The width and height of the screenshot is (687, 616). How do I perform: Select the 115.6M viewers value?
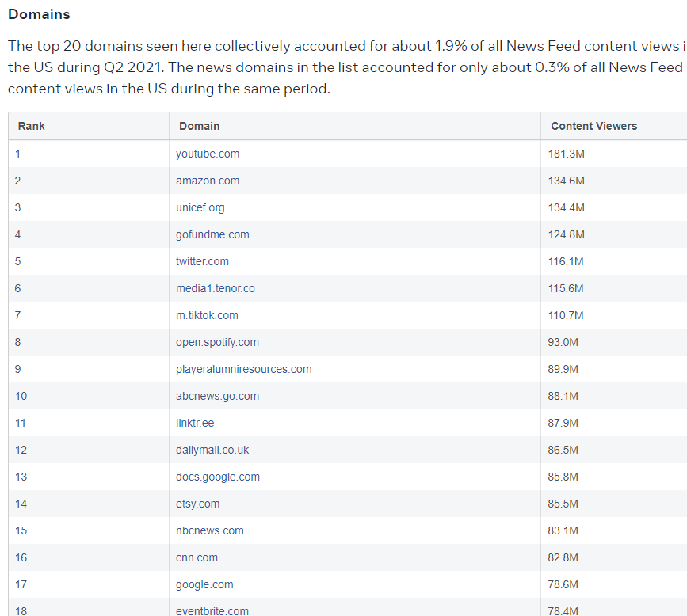566,288
